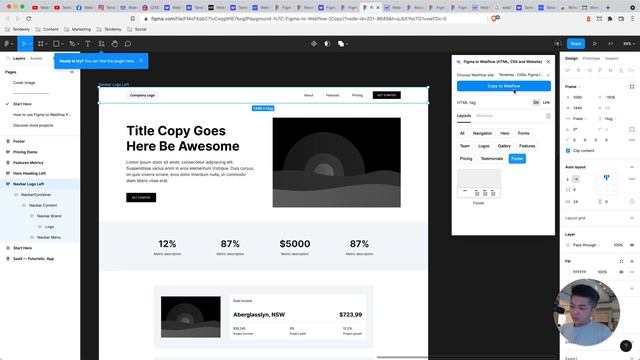Add a layout grid with plus icon

click(x=632, y=218)
